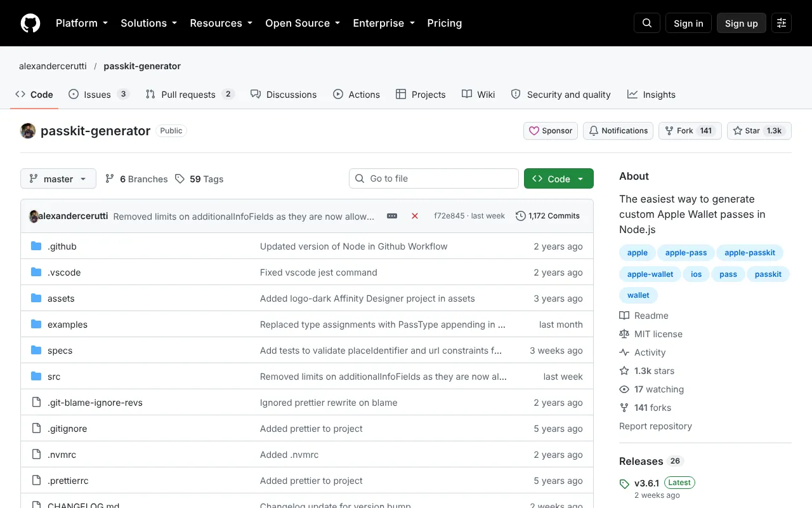
Task: Expand the commit message ellipsis icon
Action: 392,216
